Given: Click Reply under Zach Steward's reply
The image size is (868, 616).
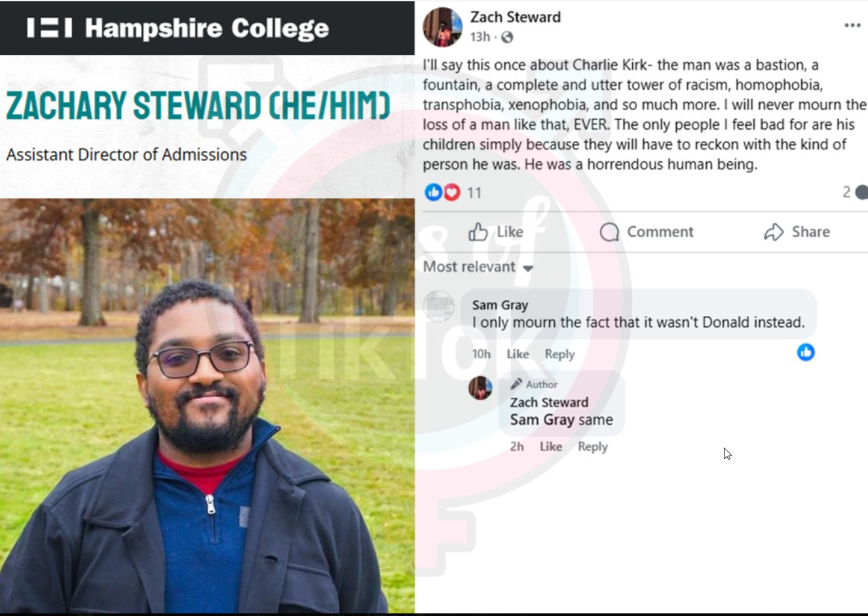Looking at the screenshot, I should [593, 446].
